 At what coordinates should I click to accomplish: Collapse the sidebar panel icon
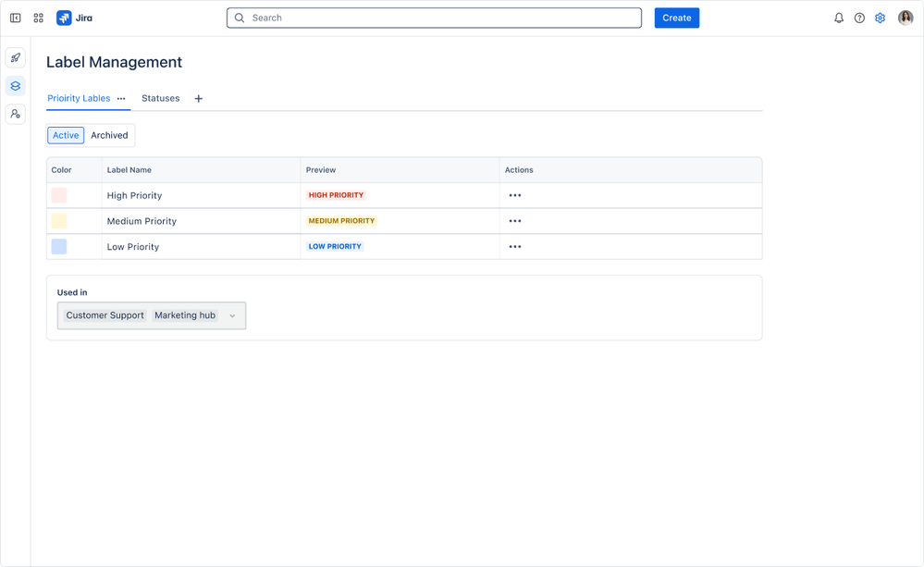16,18
